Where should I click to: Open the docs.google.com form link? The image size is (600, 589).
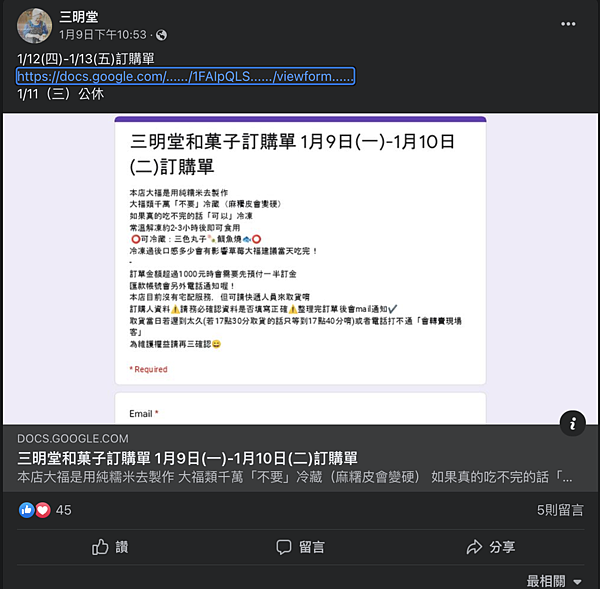185,76
